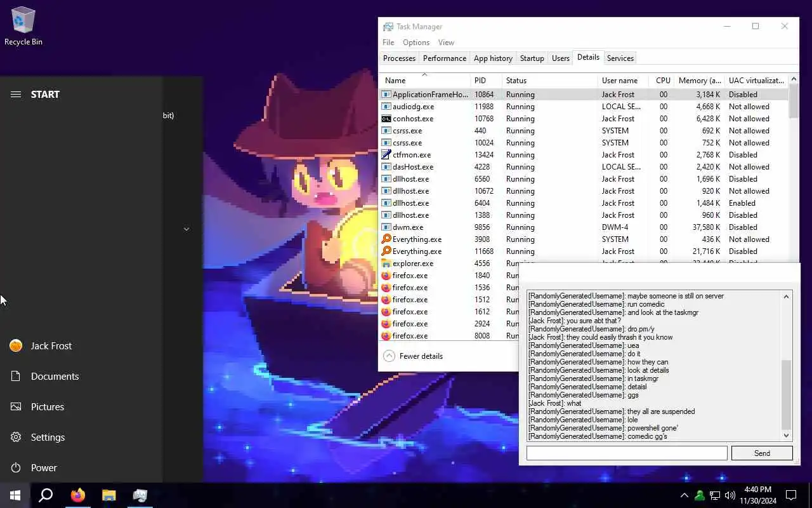The image size is (812, 508).
Task: Open taskbar Search magnifier
Action: click(46, 495)
